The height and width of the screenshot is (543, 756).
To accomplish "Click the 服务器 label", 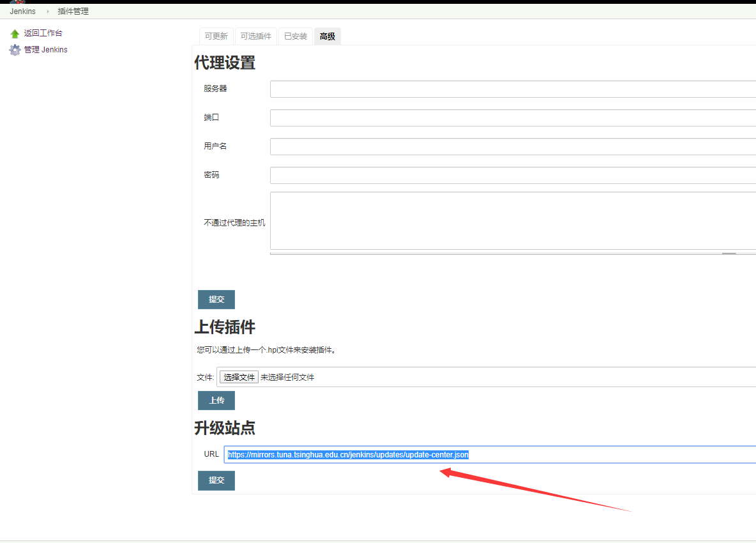I will pos(215,89).
